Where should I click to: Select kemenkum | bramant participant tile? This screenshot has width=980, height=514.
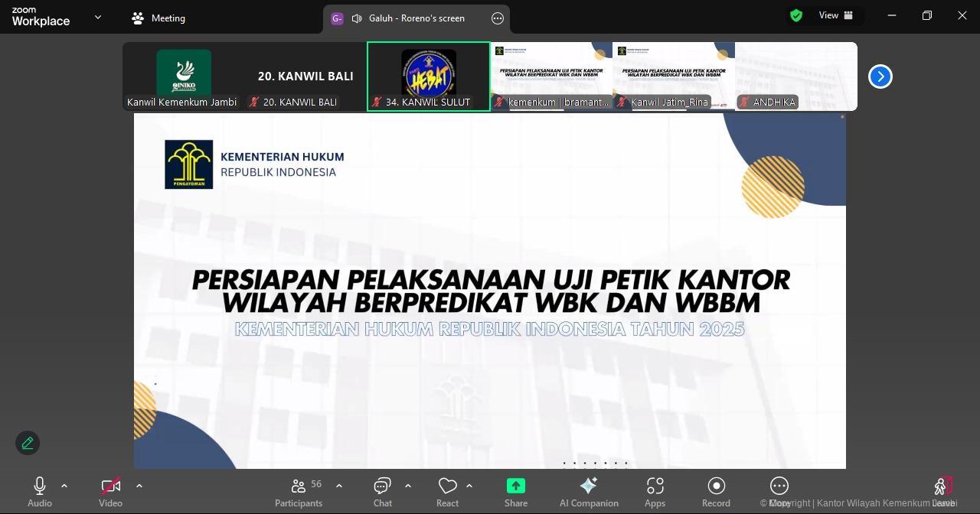click(x=551, y=76)
